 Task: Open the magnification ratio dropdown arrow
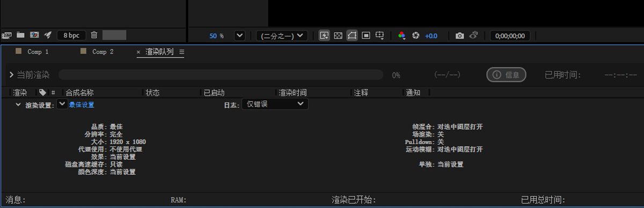click(240, 35)
